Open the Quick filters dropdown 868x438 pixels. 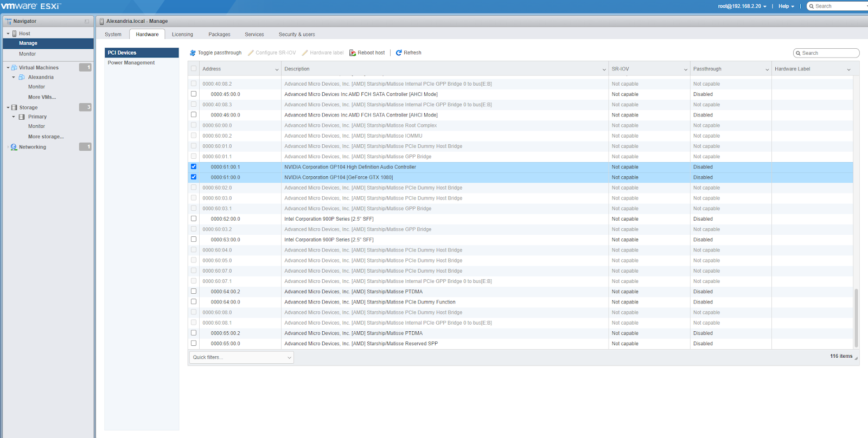pyautogui.click(x=241, y=357)
